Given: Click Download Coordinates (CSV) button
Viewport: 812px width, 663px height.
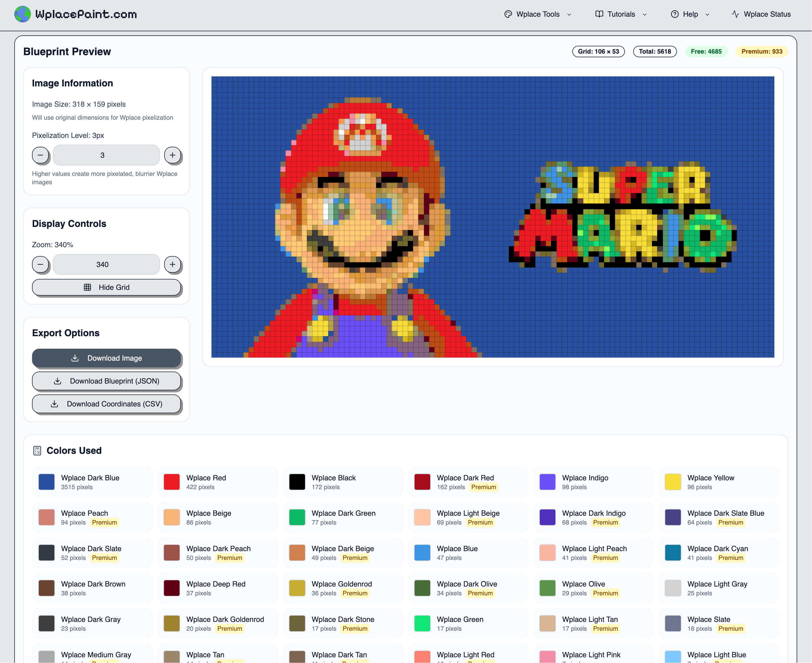Looking at the screenshot, I should [106, 404].
